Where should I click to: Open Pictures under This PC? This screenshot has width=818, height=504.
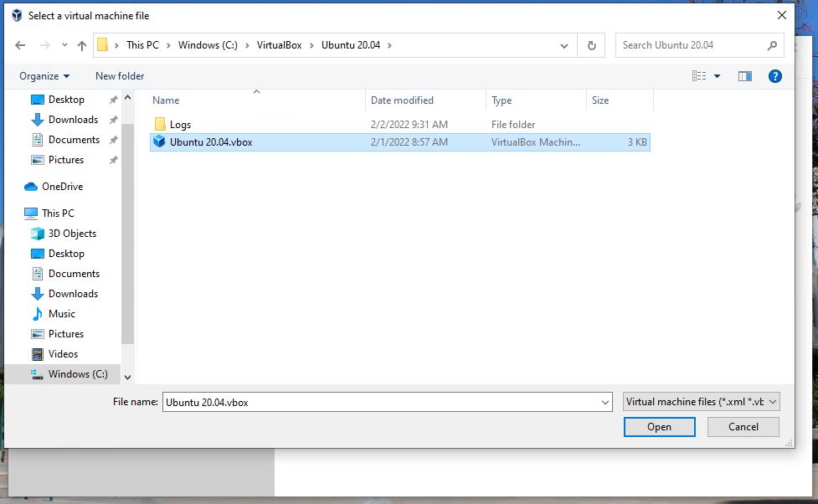click(x=66, y=334)
